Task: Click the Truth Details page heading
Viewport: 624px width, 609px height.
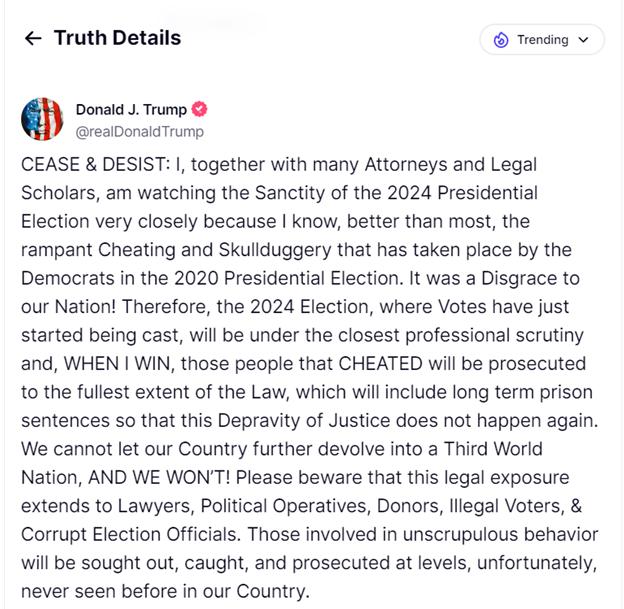Action: [x=117, y=38]
